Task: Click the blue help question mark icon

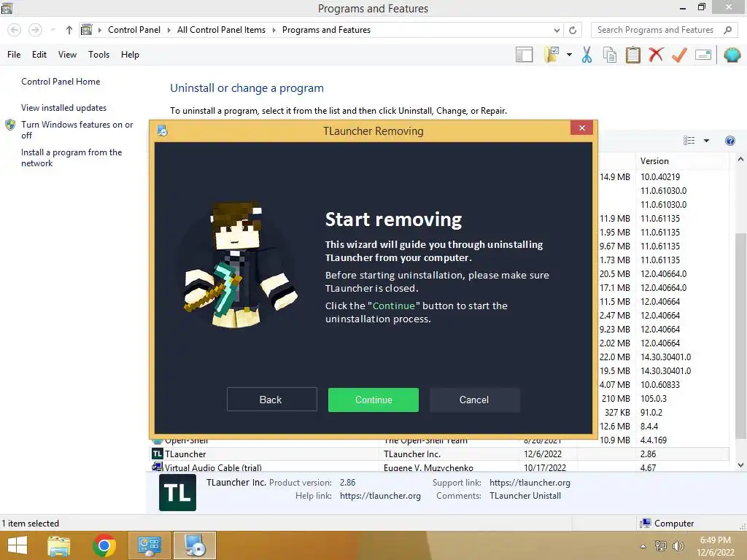Action: [729, 141]
